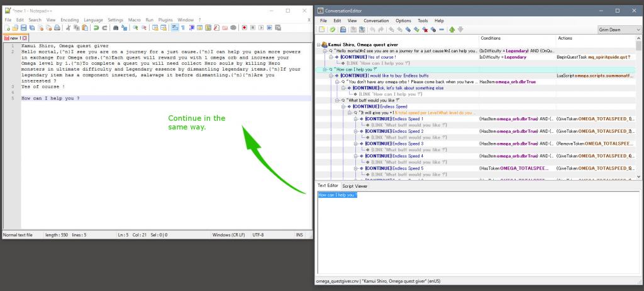The image size is (644, 291).
Task: Click Notepad++ Find binoculars icon
Action: pos(116,28)
